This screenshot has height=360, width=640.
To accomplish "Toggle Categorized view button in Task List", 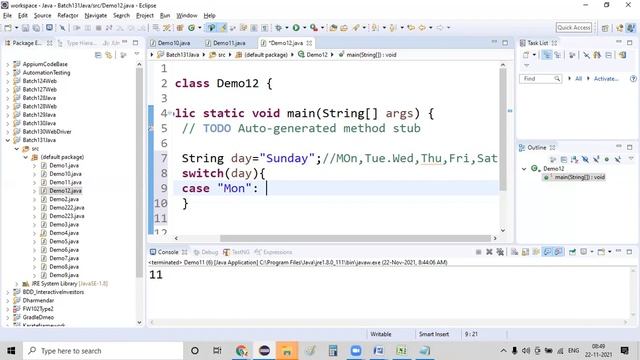I will (x=547, y=55).
